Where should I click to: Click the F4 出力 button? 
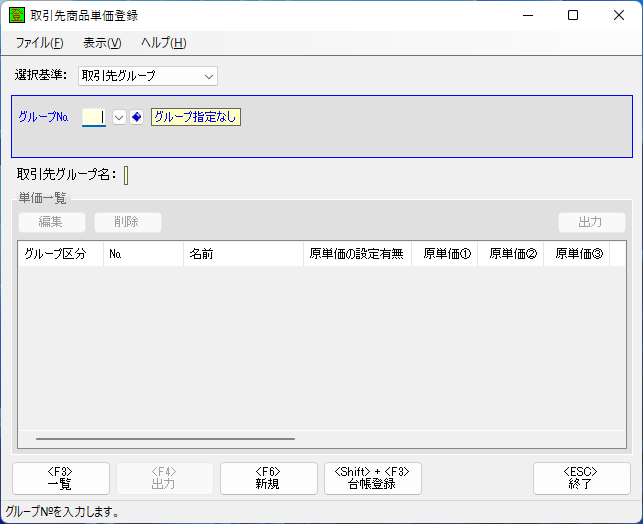click(x=165, y=478)
